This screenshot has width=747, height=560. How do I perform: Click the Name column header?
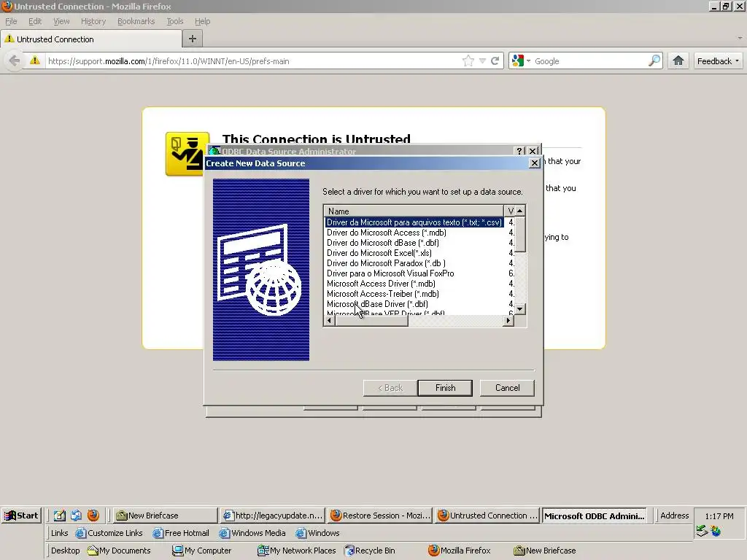pos(414,211)
